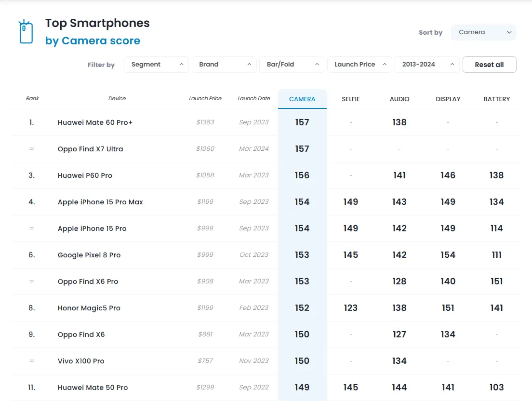Click camera score 156 for Huawei P60 Pro
The height and width of the screenshot is (401, 532).
pyautogui.click(x=302, y=175)
